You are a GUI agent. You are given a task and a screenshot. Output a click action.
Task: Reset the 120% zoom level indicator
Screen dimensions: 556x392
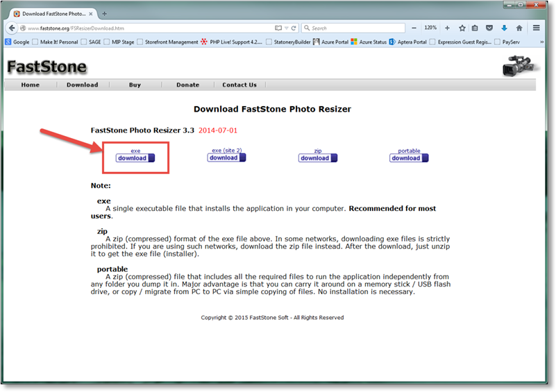coord(430,28)
